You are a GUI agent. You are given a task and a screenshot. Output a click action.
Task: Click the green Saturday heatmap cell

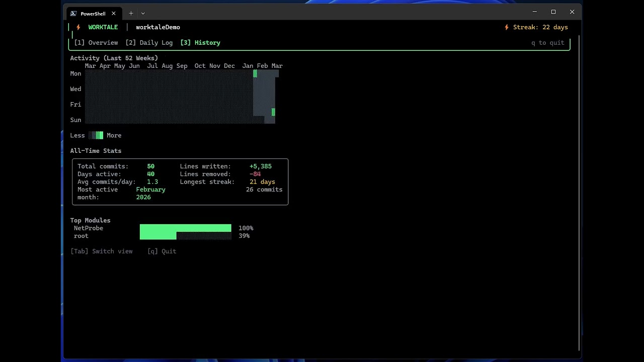coord(273,112)
